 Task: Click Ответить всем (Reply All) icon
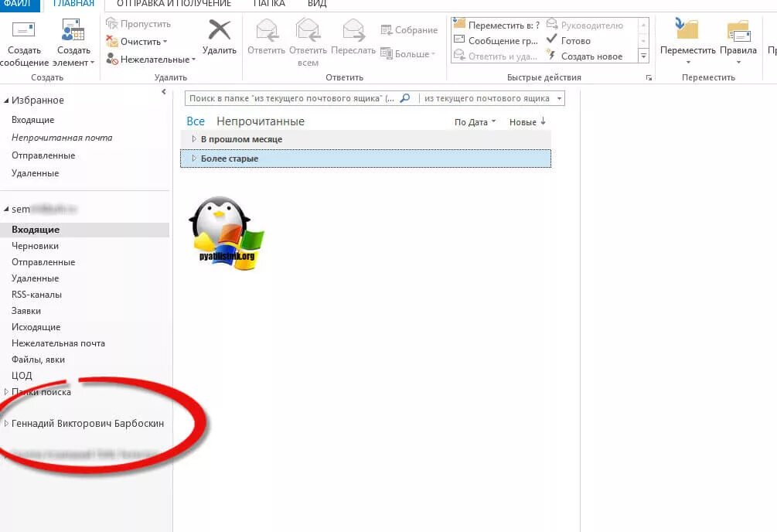pos(308,43)
